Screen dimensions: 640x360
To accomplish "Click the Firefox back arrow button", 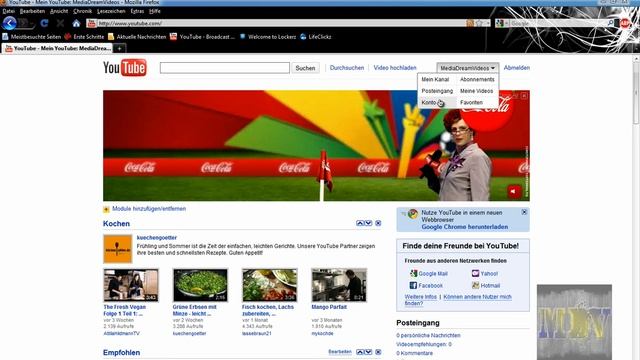I will pos(9,23).
